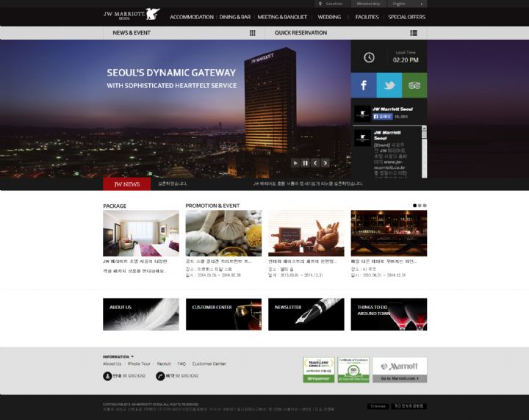Play the hero slideshow
The width and height of the screenshot is (529, 420).
pos(295,163)
